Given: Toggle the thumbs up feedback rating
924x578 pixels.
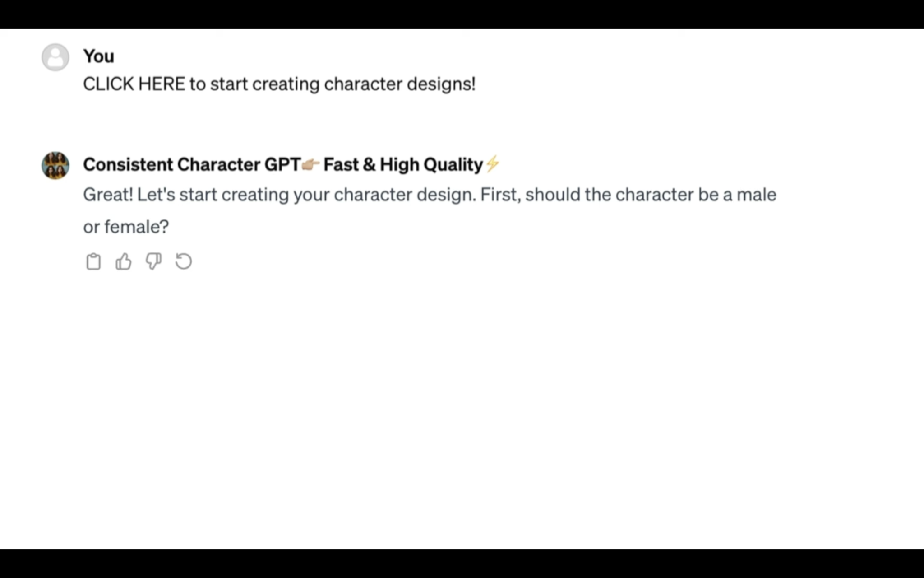Looking at the screenshot, I should (x=123, y=261).
